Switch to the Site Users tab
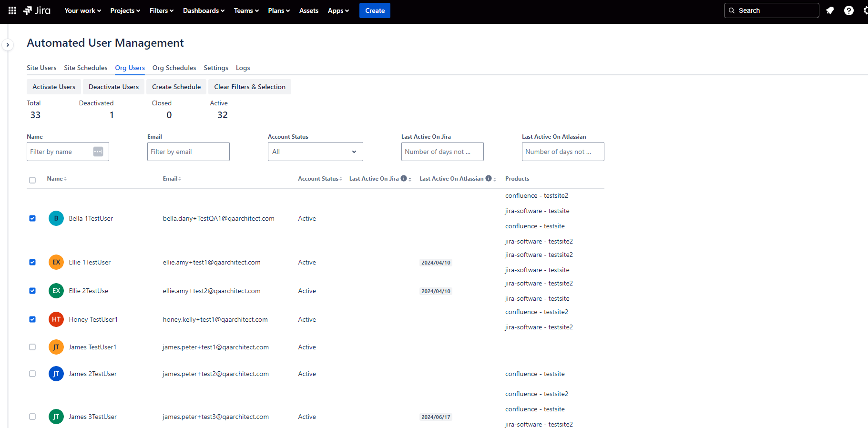Screen dimensions: 868x428 point(41,68)
